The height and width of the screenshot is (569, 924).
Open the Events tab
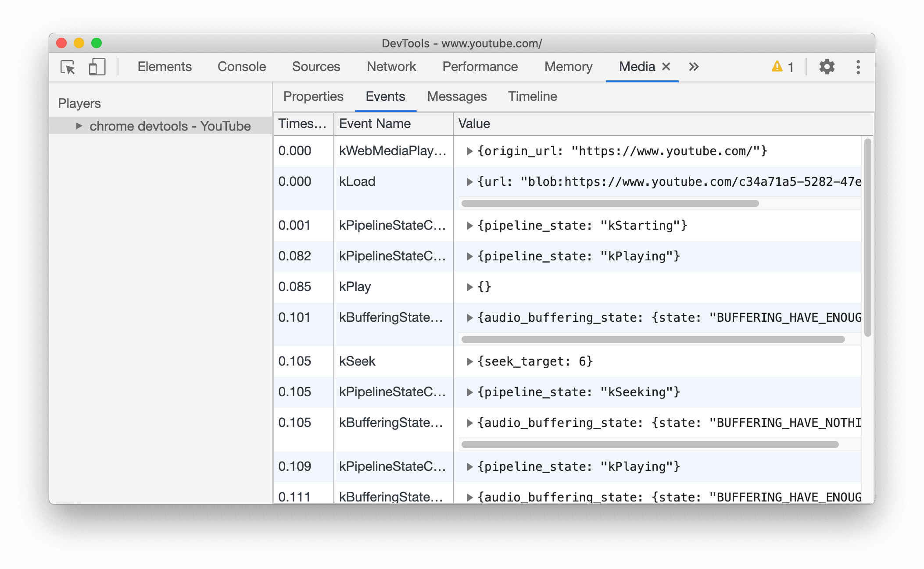385,96
